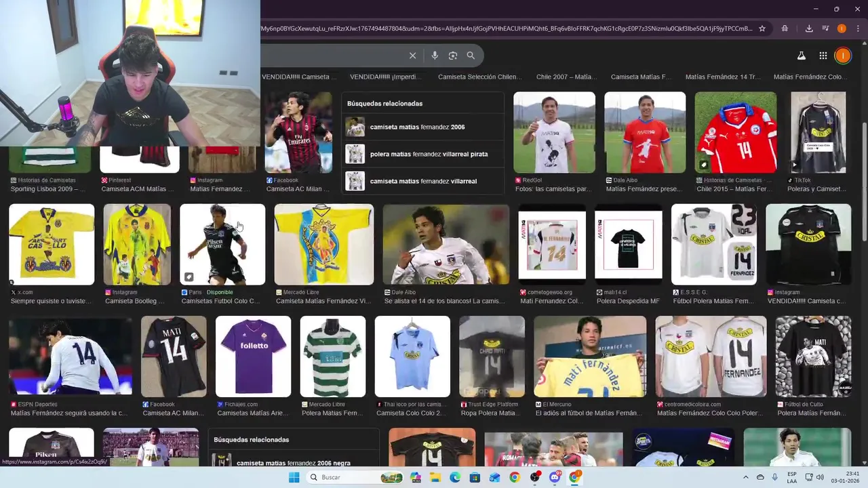Open black AC Milan MATI 14 shirt image
Image resolution: width=868 pixels, height=488 pixels.
pyautogui.click(x=174, y=357)
